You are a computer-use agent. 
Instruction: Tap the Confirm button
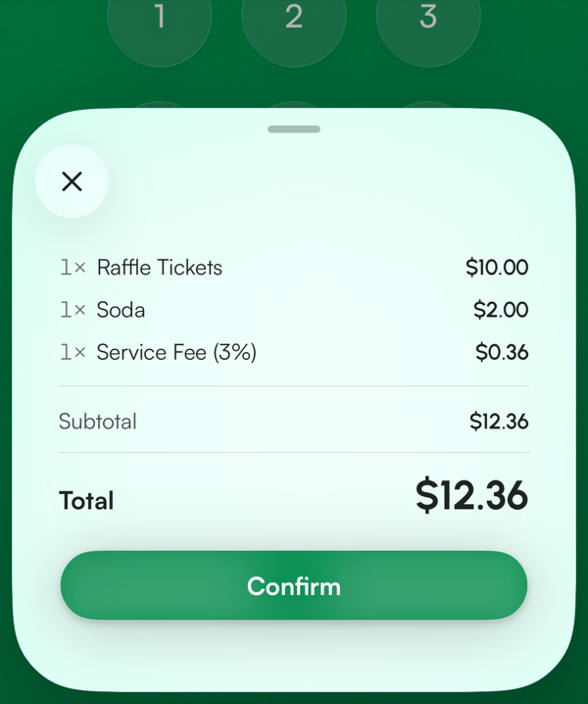[x=294, y=585]
